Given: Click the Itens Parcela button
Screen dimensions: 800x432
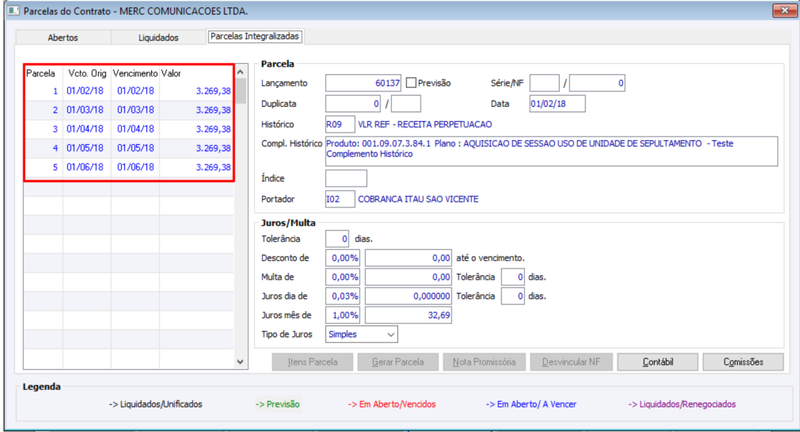Looking at the screenshot, I should (x=313, y=362).
